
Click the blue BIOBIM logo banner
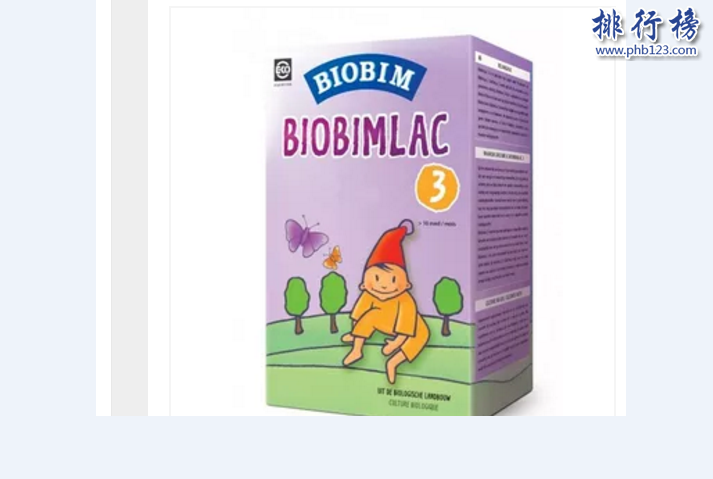[x=365, y=78]
